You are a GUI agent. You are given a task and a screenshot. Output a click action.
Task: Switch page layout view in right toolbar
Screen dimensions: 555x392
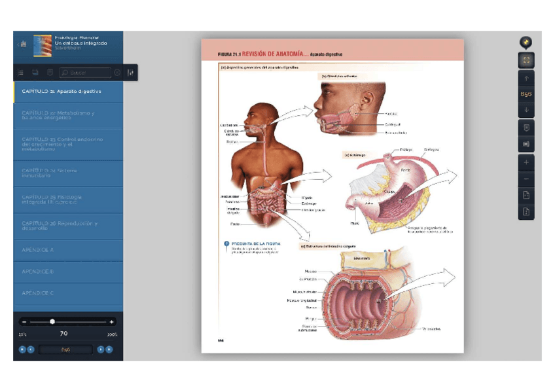[526, 144]
